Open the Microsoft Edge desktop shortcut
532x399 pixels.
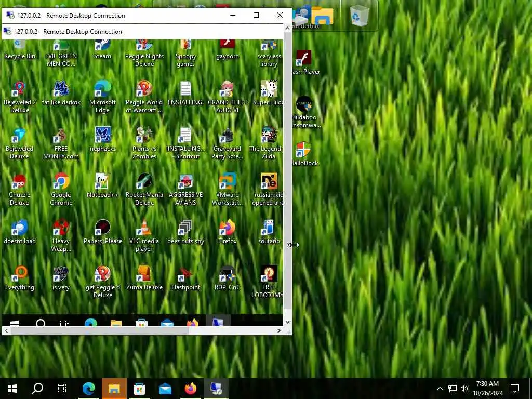102,97
